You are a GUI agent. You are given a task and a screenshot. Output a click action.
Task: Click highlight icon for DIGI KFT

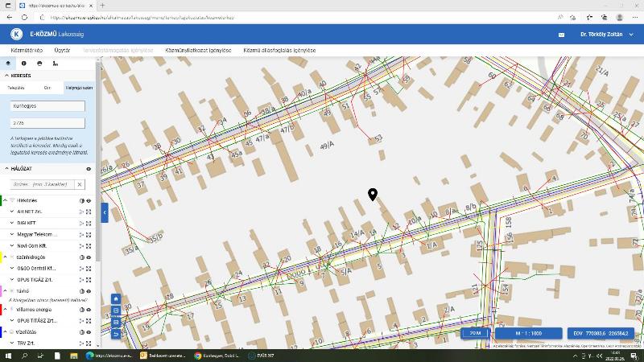click(81, 224)
